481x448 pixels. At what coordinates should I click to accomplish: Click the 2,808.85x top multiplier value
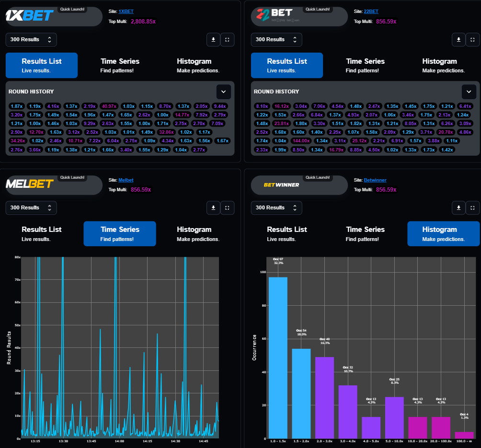tap(143, 22)
